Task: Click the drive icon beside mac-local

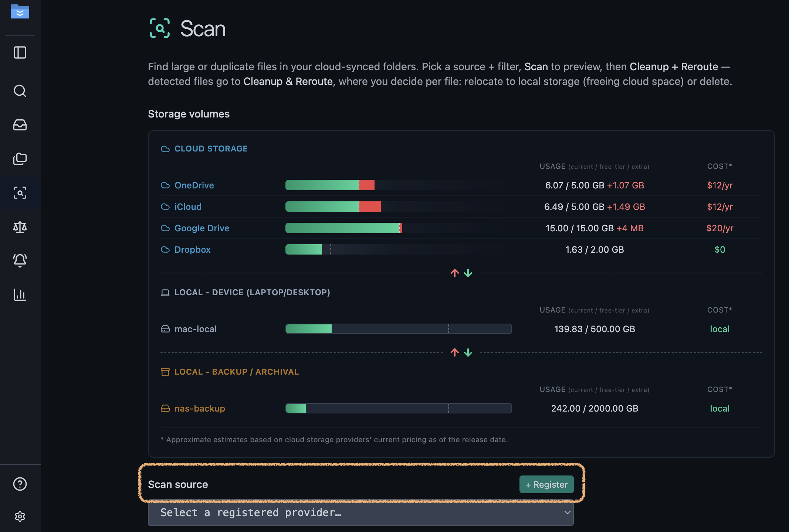Action: [165, 329]
